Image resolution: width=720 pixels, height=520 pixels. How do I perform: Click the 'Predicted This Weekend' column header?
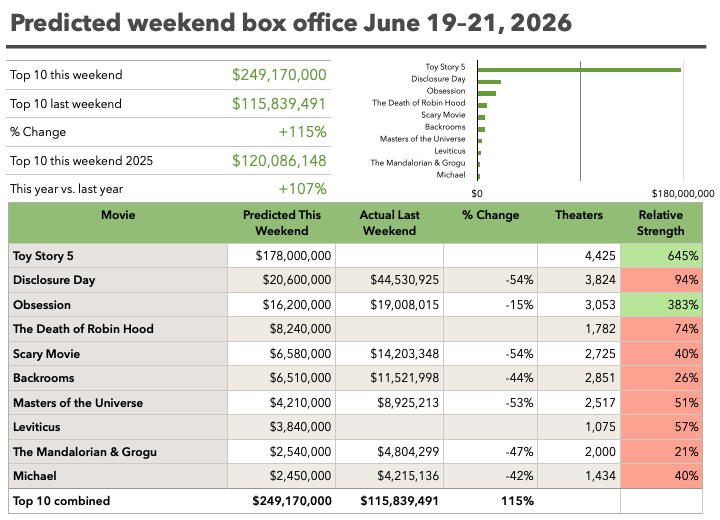point(282,223)
